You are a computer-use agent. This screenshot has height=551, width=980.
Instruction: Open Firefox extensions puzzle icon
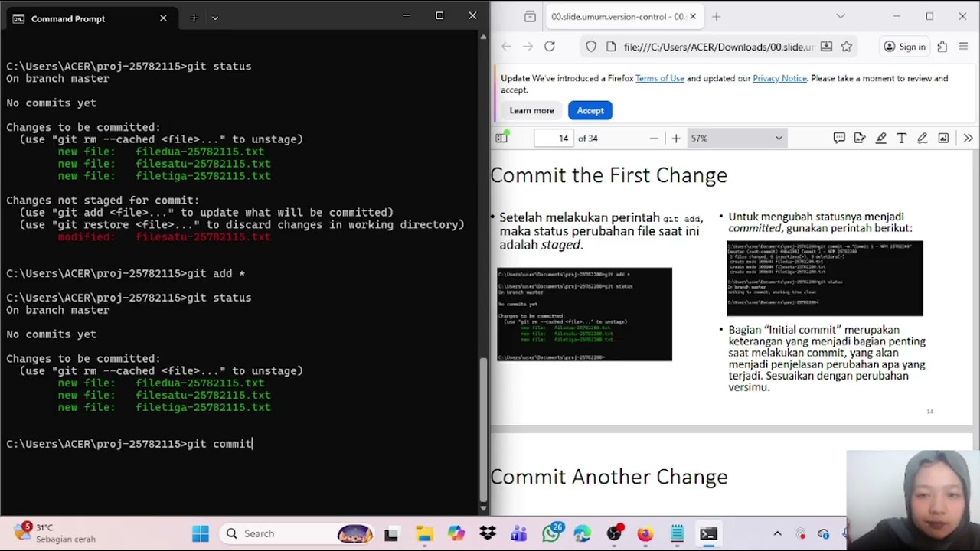942,47
